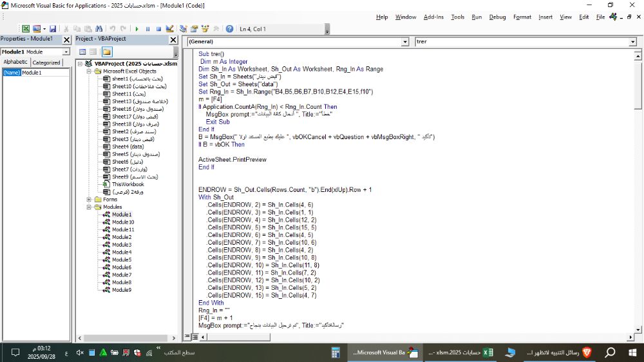Switch to the Categorized properties tab
The height and width of the screenshot is (362, 644).
pyautogui.click(x=46, y=62)
